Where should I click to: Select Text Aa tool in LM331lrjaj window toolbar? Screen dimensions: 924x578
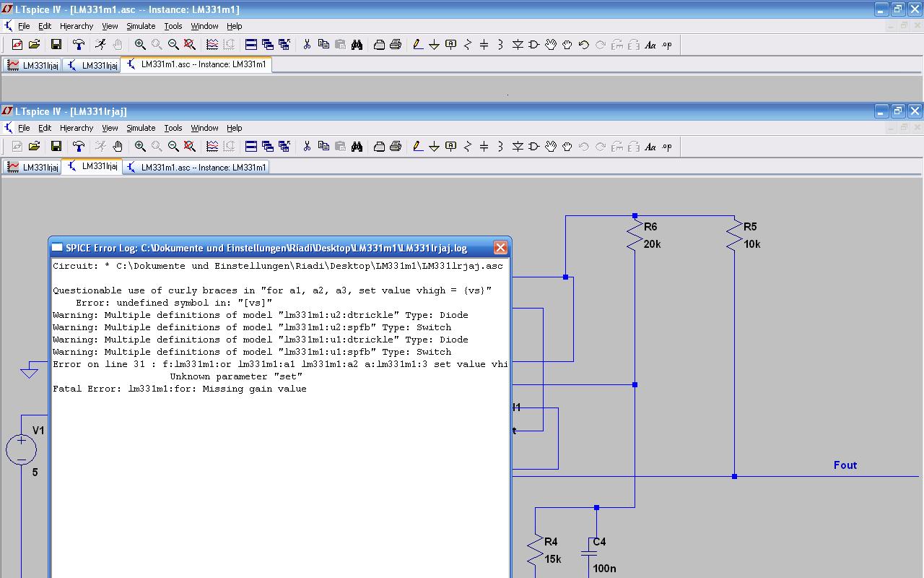(650, 146)
